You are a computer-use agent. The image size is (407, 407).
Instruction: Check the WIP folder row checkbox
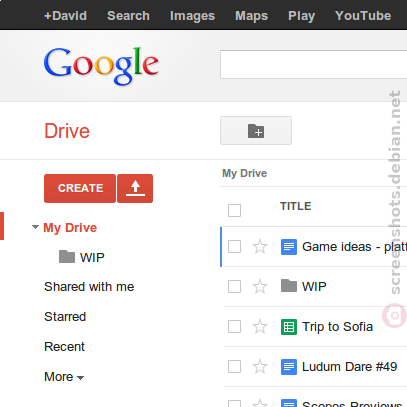[x=234, y=286]
